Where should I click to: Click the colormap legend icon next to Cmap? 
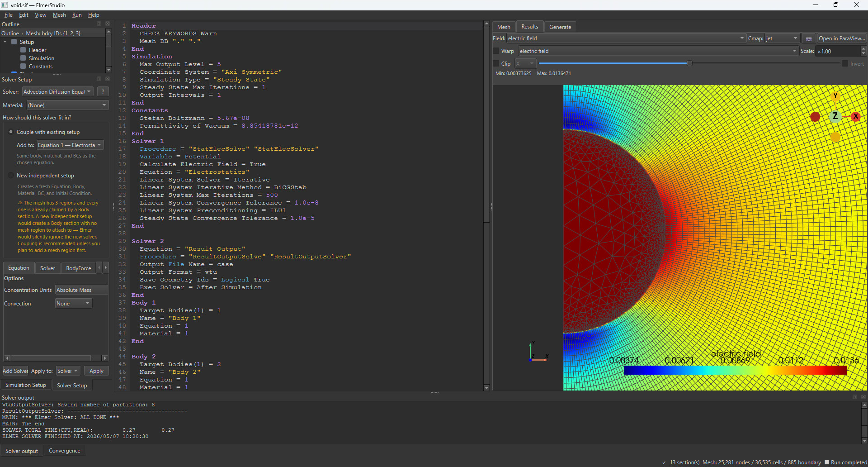pyautogui.click(x=809, y=38)
